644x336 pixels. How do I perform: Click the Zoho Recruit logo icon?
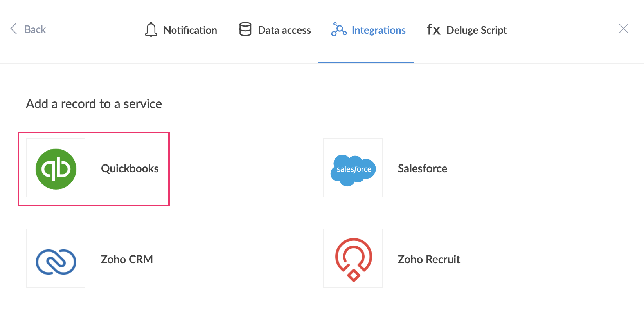(353, 260)
